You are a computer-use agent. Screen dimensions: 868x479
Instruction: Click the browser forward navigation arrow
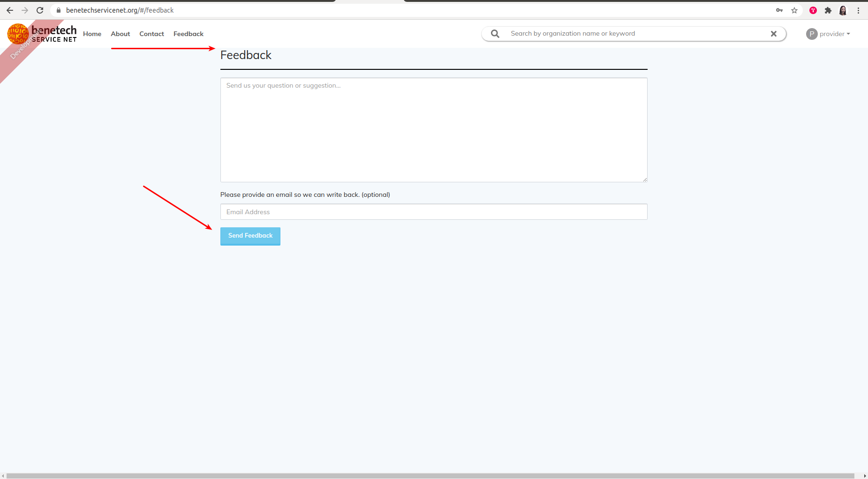[x=25, y=10]
